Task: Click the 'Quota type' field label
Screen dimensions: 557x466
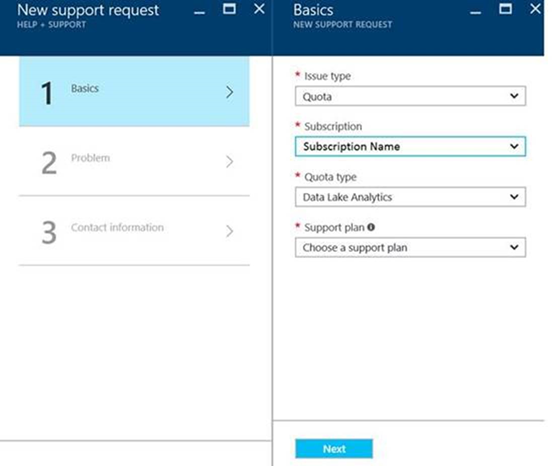Action: point(330,177)
